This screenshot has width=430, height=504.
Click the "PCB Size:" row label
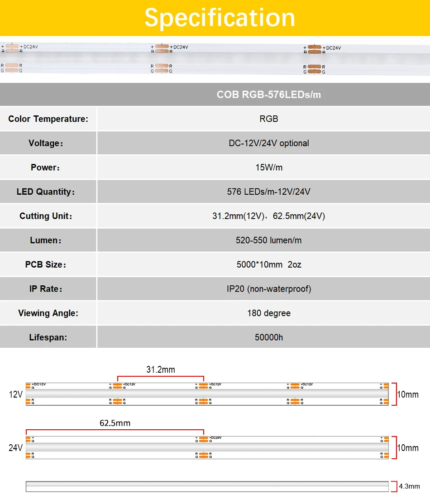click(46, 264)
